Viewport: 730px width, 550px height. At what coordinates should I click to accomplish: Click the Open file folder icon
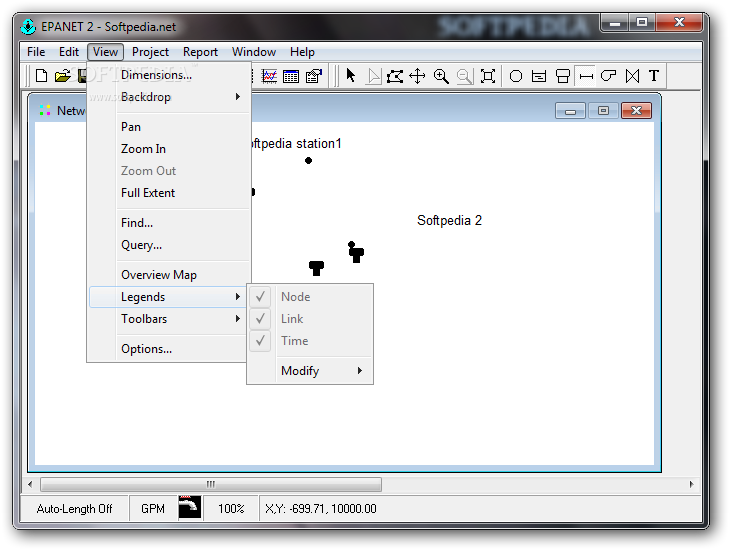(x=63, y=76)
